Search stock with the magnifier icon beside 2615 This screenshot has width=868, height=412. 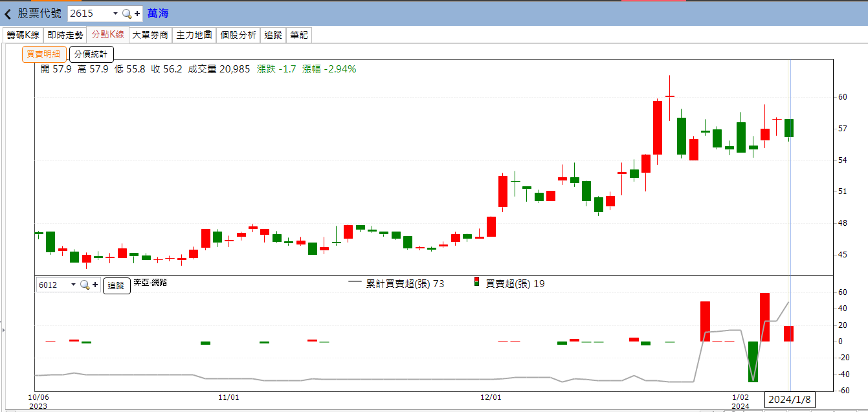coord(127,14)
